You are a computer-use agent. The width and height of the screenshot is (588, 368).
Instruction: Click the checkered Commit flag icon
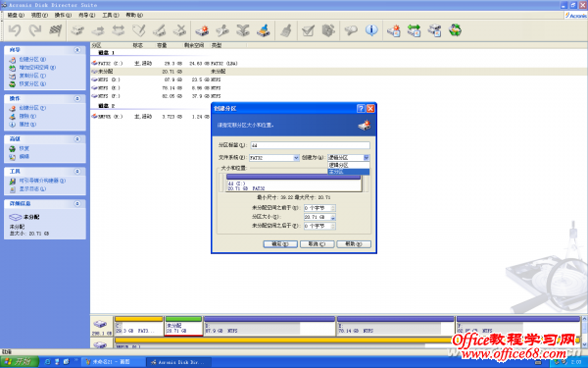(x=56, y=30)
